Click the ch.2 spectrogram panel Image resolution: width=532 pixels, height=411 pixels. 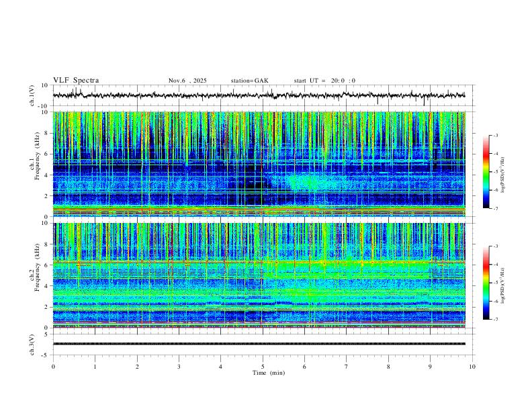tap(259, 275)
